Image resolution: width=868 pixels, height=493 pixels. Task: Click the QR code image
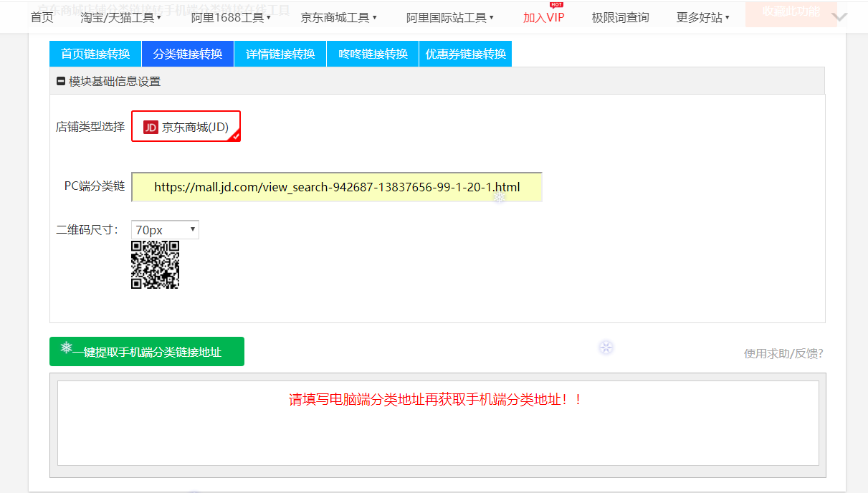[x=155, y=264]
